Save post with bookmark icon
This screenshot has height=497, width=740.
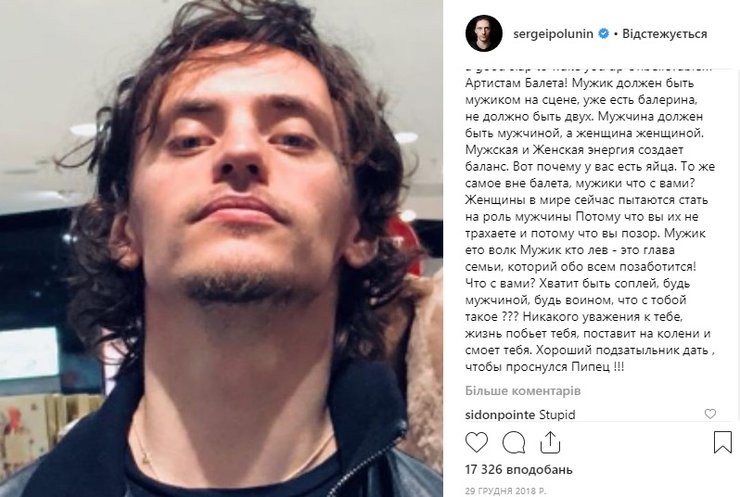[723, 443]
